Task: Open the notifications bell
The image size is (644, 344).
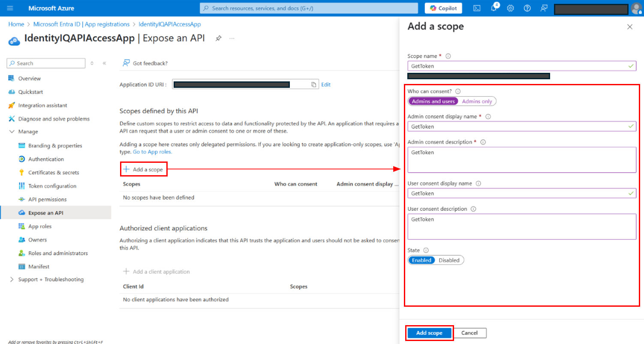Action: tap(494, 8)
